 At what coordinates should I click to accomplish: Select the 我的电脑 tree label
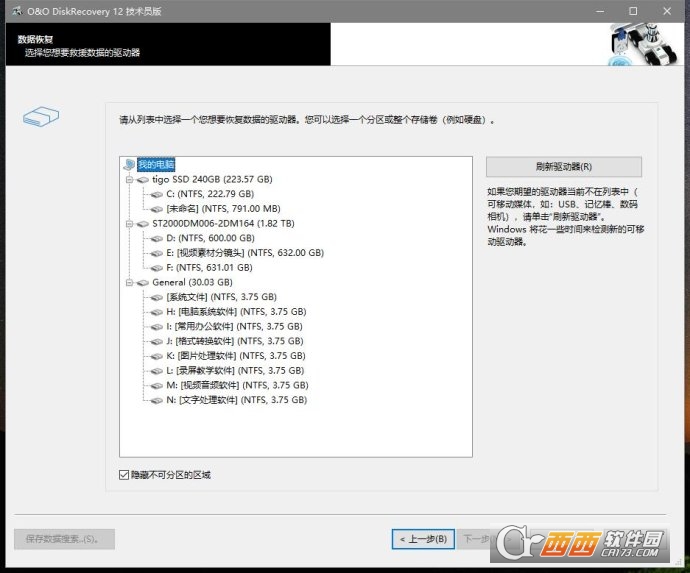coord(156,165)
